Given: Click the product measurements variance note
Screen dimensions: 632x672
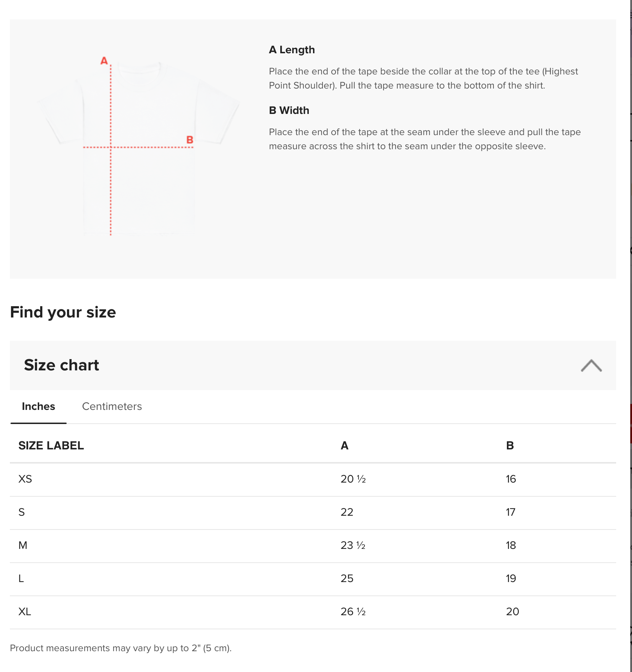Looking at the screenshot, I should (x=121, y=648).
